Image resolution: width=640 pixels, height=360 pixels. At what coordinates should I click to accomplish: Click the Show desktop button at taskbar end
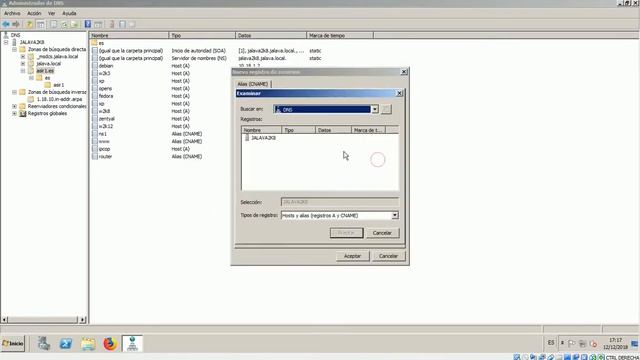point(635,344)
